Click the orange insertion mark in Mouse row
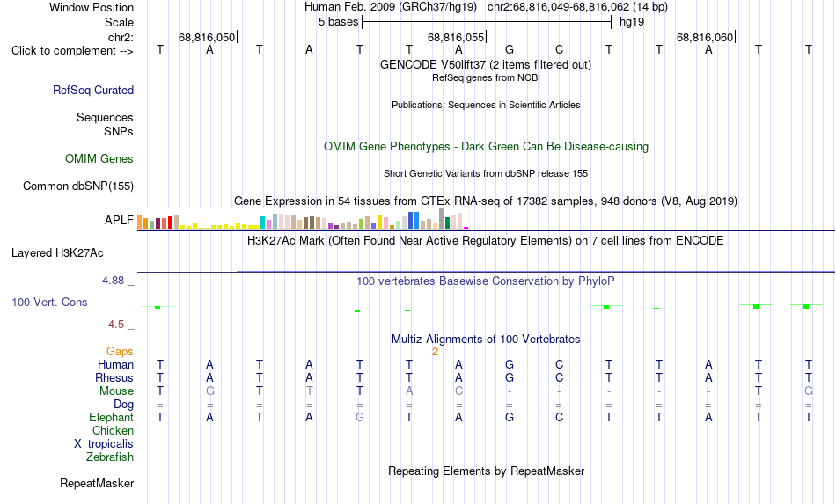Image resolution: width=836 pixels, height=504 pixels. coord(436,390)
